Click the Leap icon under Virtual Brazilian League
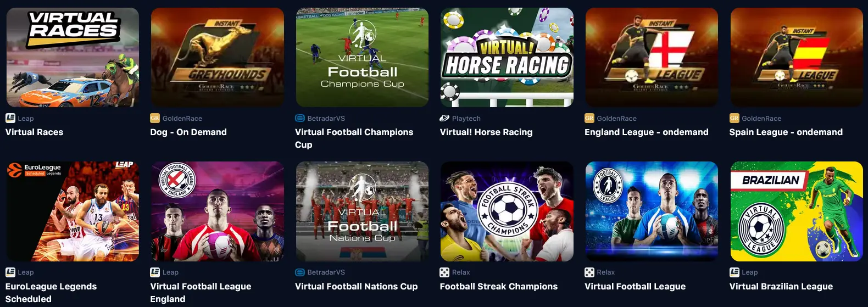This screenshot has height=307, width=868. (735, 272)
